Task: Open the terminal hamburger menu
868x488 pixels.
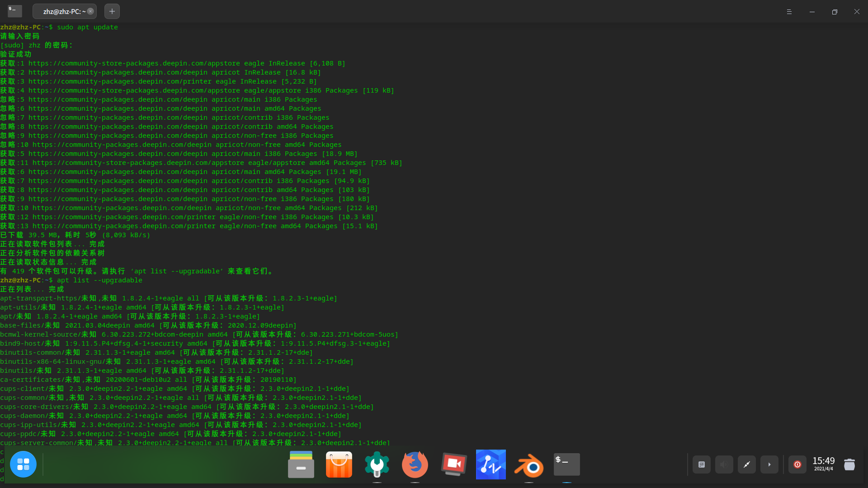Action: tap(789, 12)
